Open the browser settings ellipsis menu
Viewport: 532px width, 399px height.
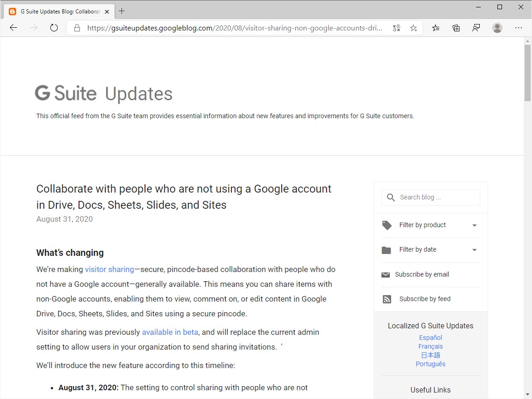[x=519, y=28]
